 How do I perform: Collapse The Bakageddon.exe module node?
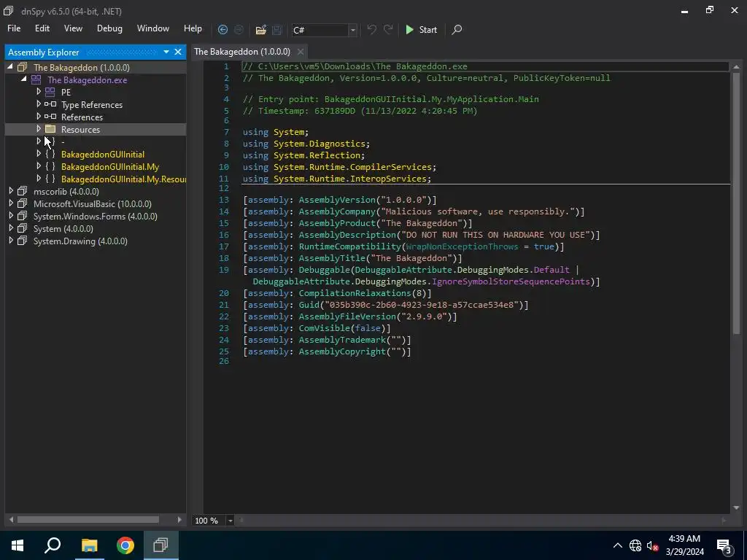(24, 79)
